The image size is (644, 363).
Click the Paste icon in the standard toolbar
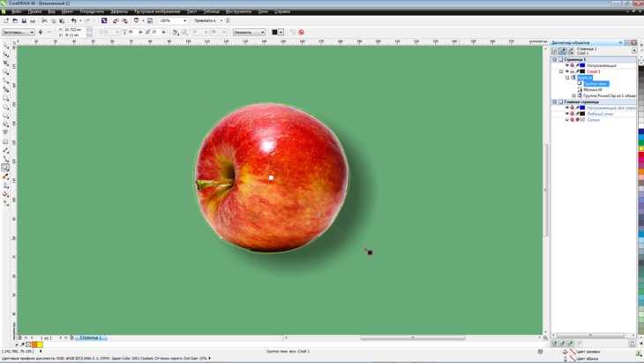[62, 20]
